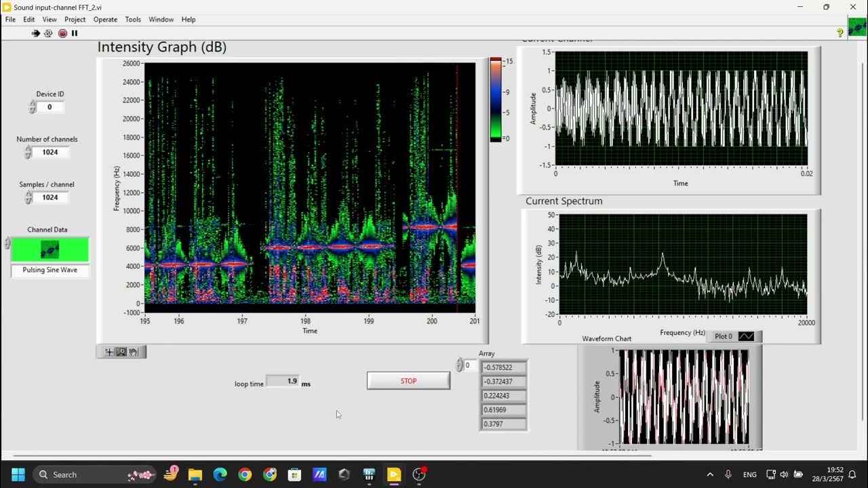Click array element 0.3797
The width and height of the screenshot is (868, 488).
[x=503, y=424]
